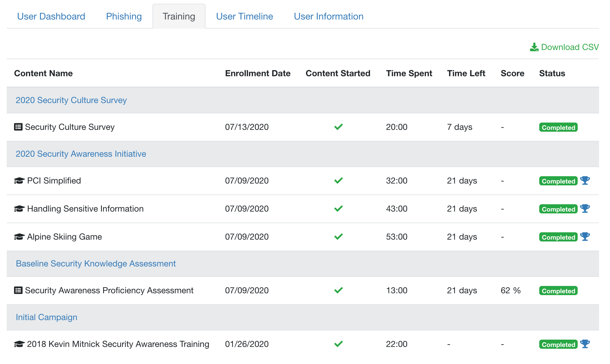Click content-started checkmark for Security Culture Survey

point(339,127)
